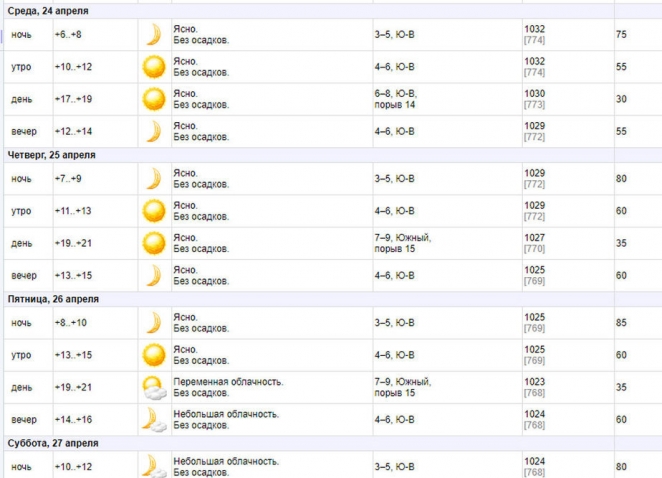Click the cloudy moon icon for Saturday night
662x478 pixels.
tap(153, 465)
